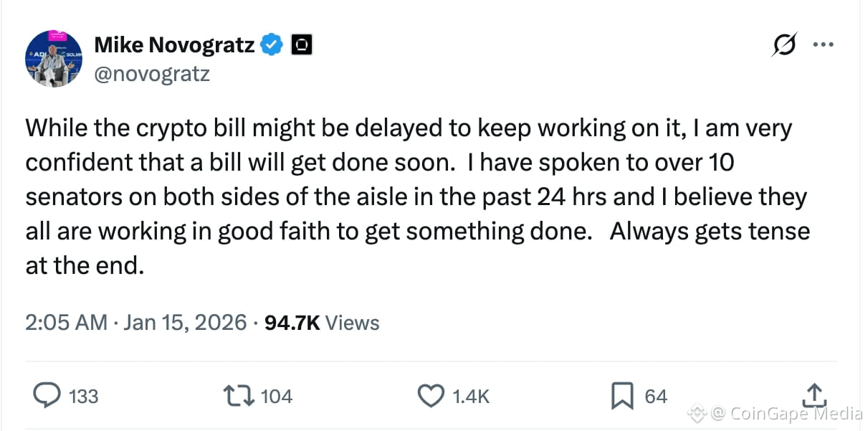This screenshot has height=431, width=868.
Task: Open Grok menu for this post
Action: pos(786,44)
